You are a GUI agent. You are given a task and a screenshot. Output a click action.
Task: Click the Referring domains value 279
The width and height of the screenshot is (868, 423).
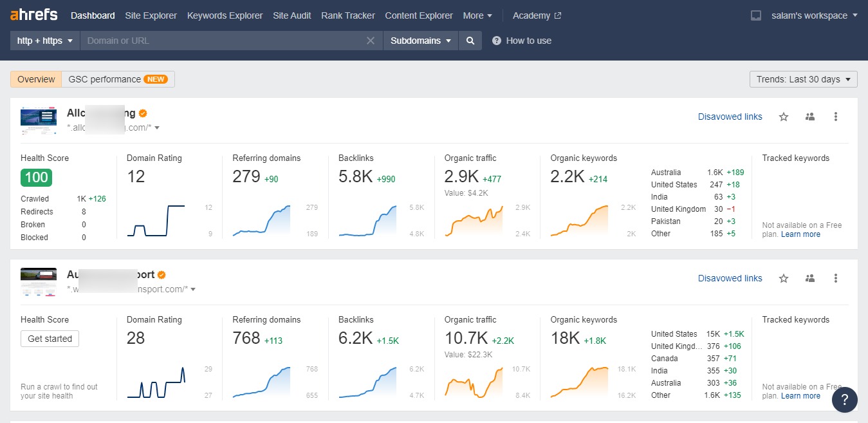point(246,176)
